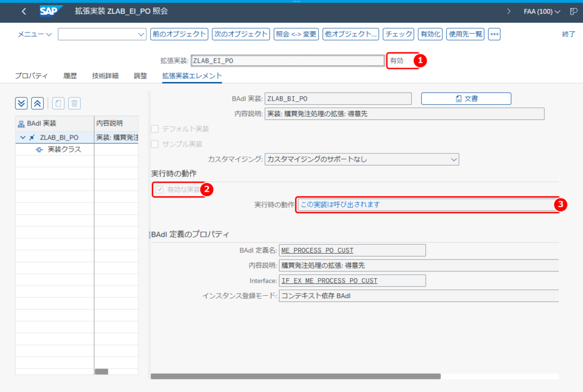Switch to the 履歴 tab
The image size is (583, 392).
click(x=70, y=76)
